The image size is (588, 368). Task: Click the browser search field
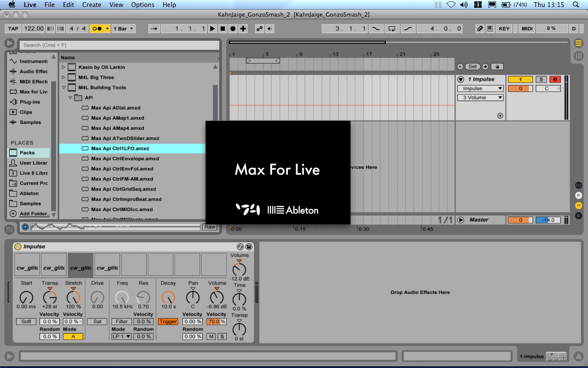pyautogui.click(x=119, y=45)
